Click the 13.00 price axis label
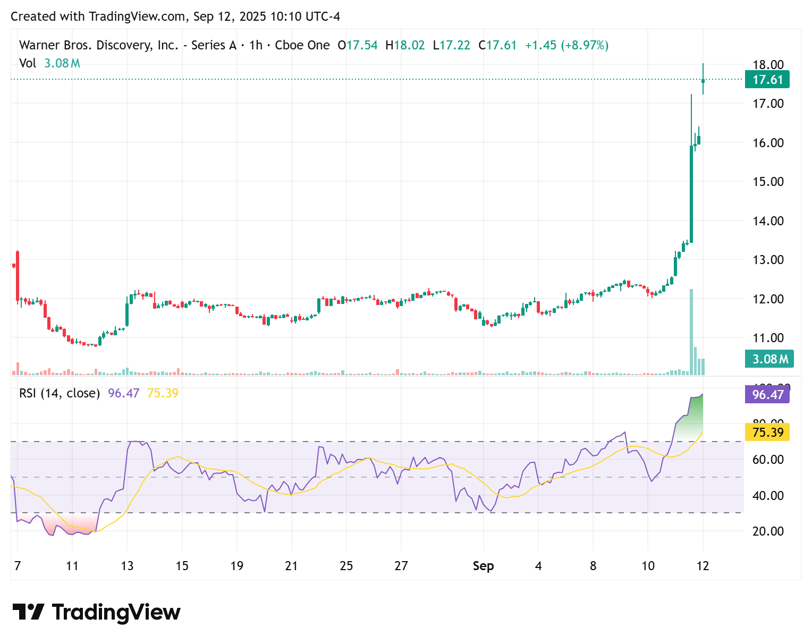Screen dimensions: 812x644 coord(768,260)
